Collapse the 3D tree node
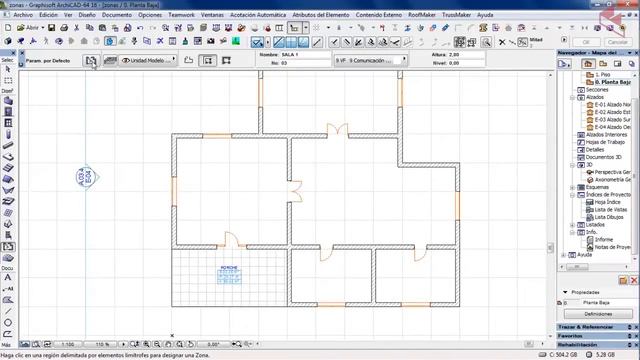 pos(572,165)
